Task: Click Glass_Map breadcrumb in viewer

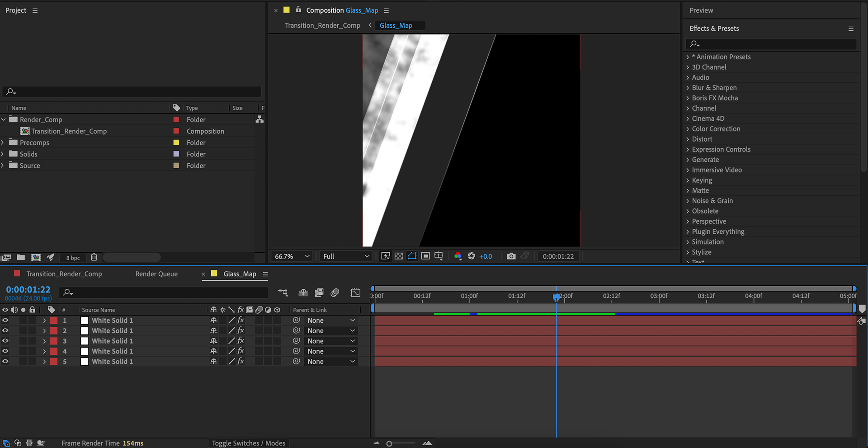Action: point(396,25)
